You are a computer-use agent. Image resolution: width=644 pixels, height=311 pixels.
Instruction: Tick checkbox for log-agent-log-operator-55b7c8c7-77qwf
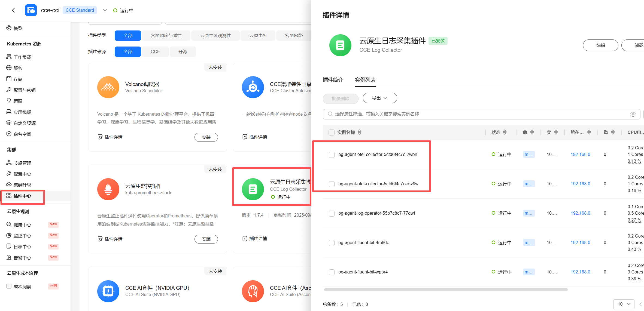tap(331, 213)
